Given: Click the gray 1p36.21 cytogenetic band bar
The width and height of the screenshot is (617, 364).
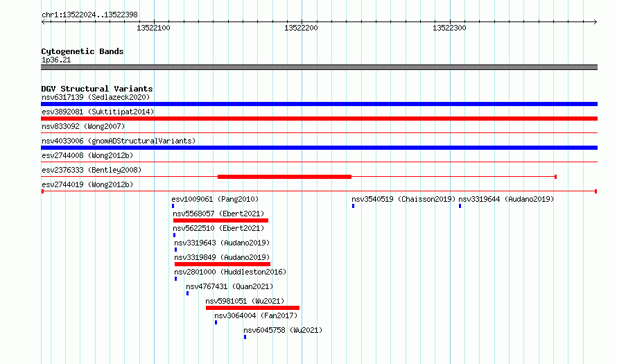Looking at the screenshot, I should pos(319,67).
